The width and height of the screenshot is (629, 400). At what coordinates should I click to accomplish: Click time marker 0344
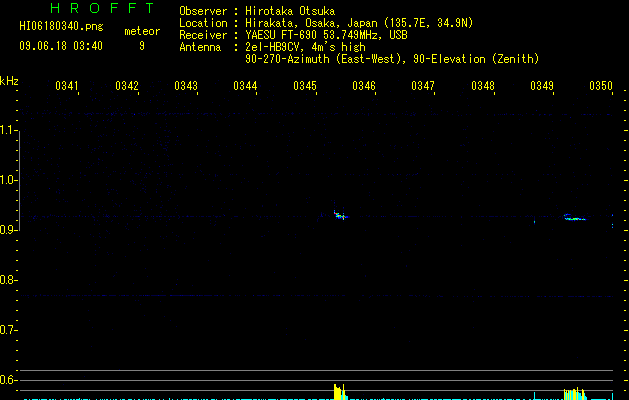[245, 86]
